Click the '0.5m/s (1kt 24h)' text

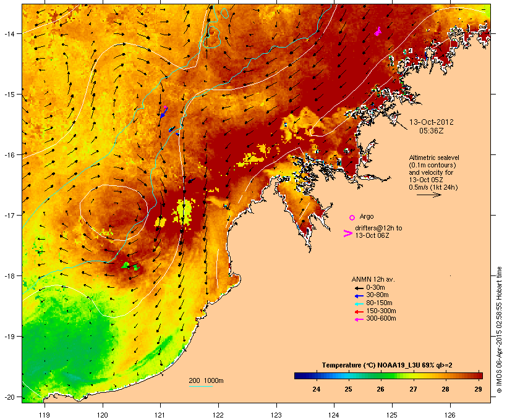433,187
